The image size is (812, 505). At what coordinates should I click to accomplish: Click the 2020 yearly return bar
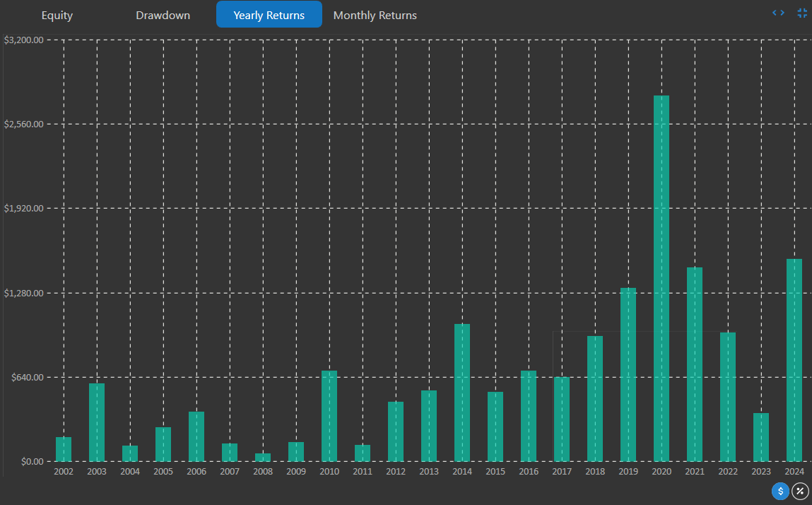[661, 279]
